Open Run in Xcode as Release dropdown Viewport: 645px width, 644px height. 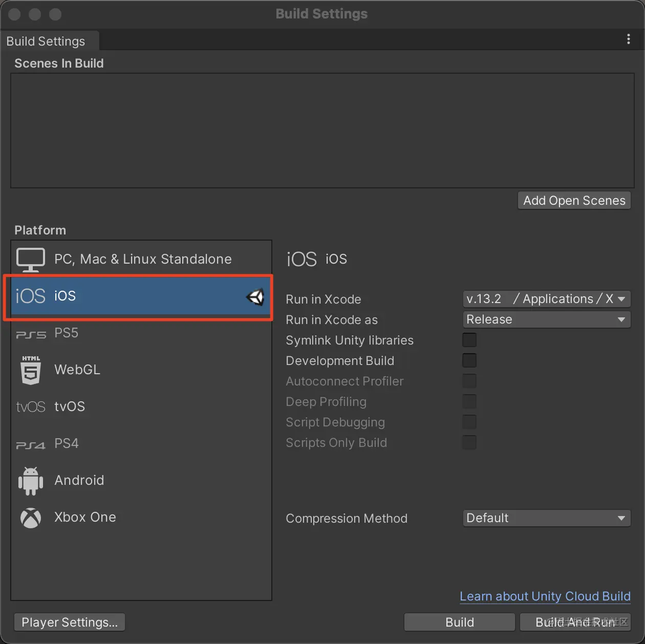pyautogui.click(x=547, y=319)
